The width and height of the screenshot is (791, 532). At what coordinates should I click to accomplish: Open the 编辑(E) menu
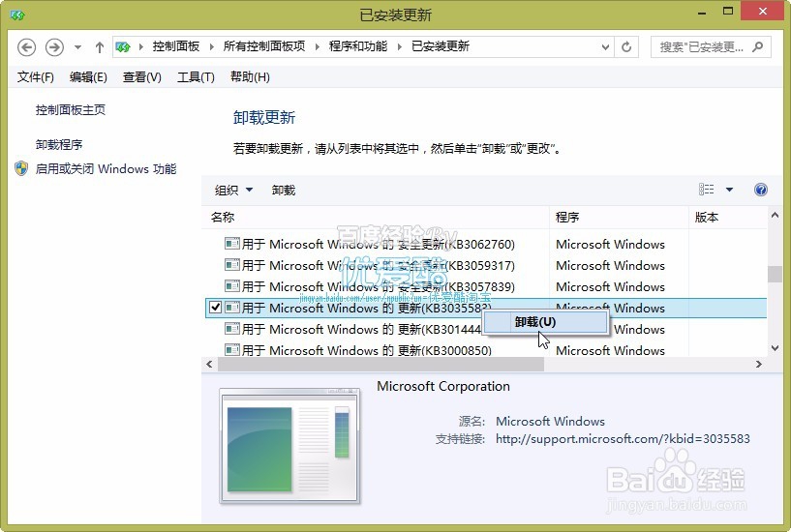tap(88, 77)
